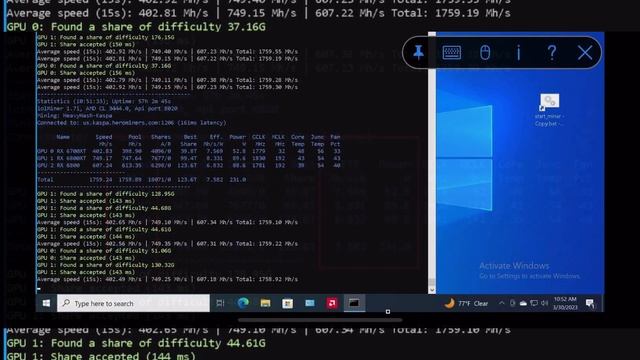Select the 'Total 1759.24' summary row
640x360 pixels.
141,180
